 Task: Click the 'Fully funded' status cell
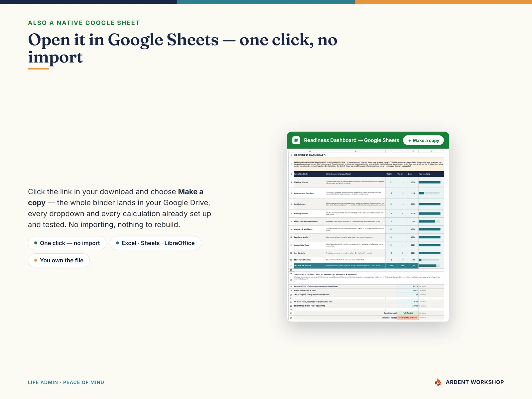click(x=408, y=313)
